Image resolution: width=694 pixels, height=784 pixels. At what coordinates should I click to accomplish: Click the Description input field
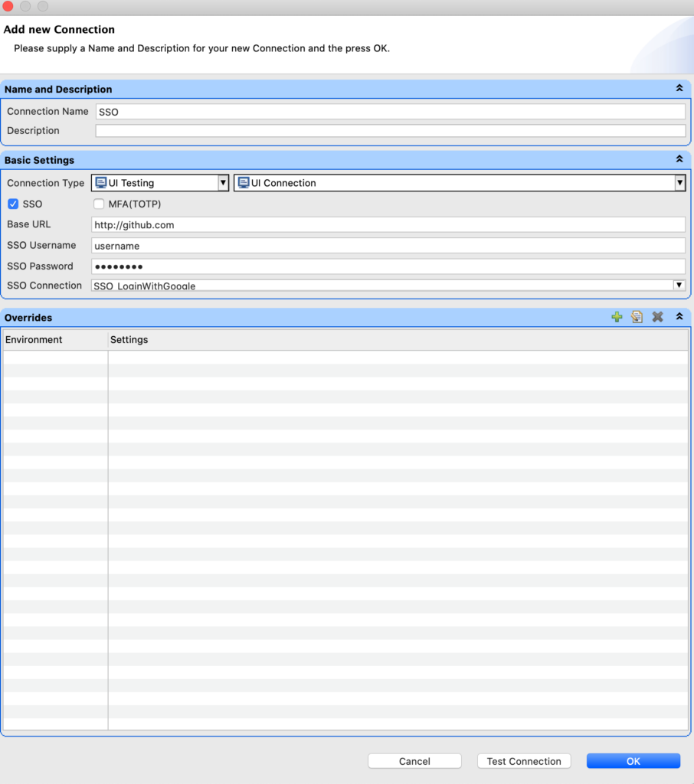(x=391, y=130)
